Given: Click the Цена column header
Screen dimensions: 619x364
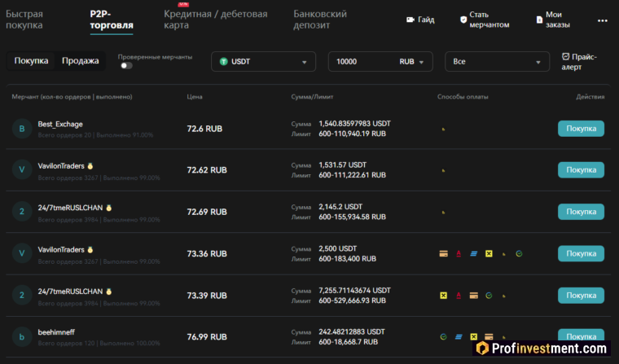Looking at the screenshot, I should pyautogui.click(x=195, y=97).
